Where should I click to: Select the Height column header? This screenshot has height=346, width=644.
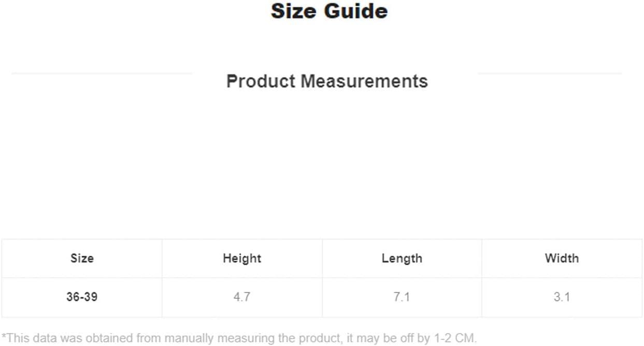pos(242,258)
